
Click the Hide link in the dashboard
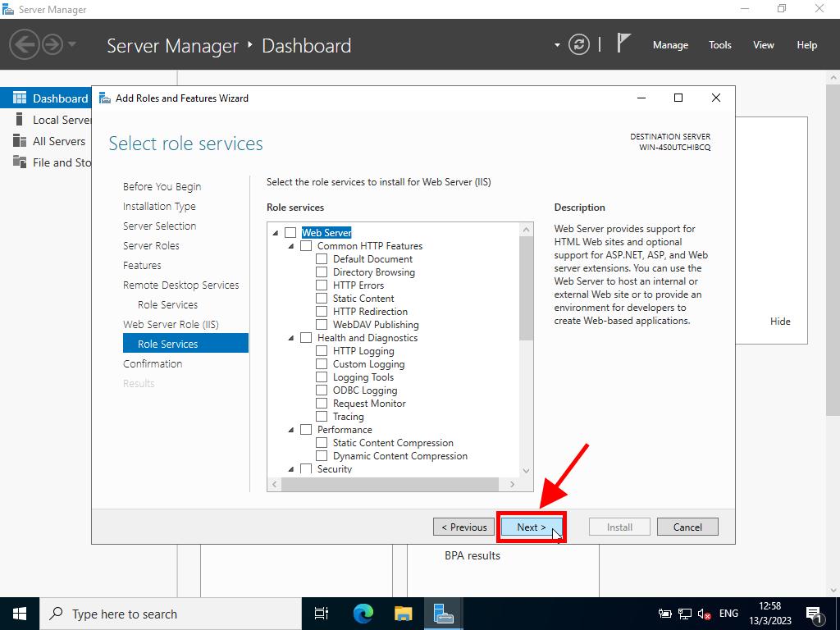(x=780, y=322)
